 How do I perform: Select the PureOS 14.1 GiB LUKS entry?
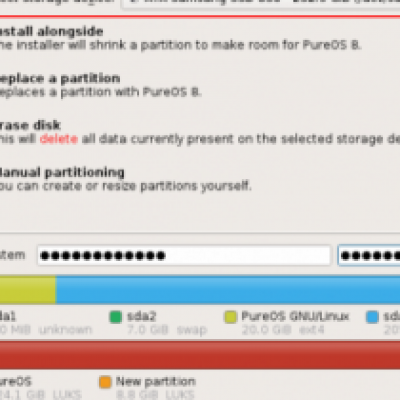[40, 388]
